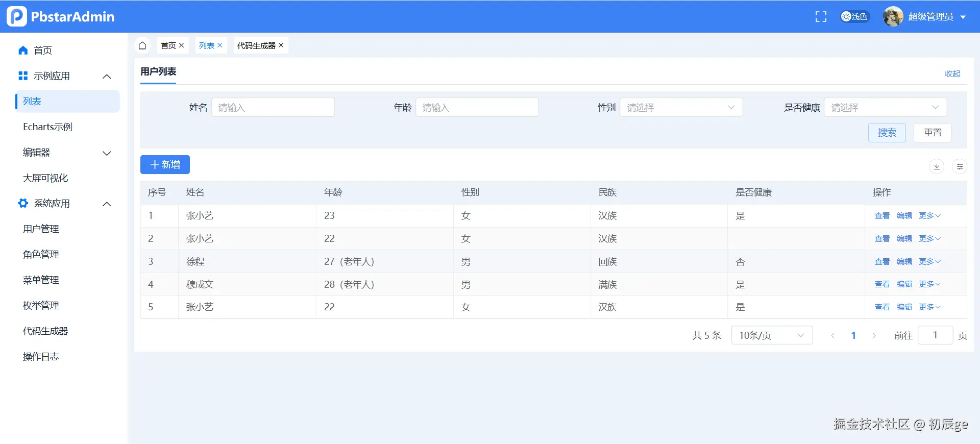Switch the 浅色 theme toggle

855,17
